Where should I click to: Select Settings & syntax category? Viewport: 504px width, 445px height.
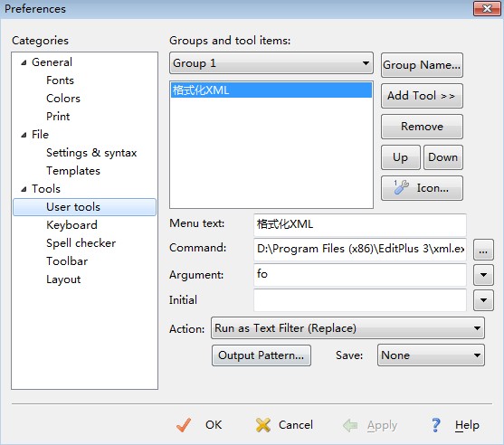click(91, 153)
